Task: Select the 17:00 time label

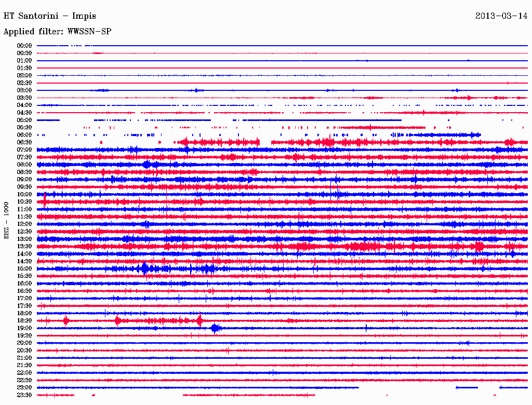Action: (x=24, y=299)
